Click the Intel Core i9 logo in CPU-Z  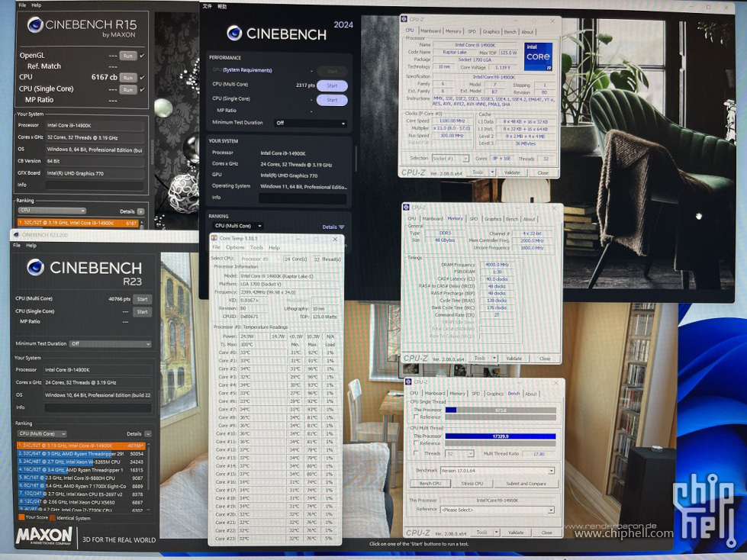click(x=539, y=56)
